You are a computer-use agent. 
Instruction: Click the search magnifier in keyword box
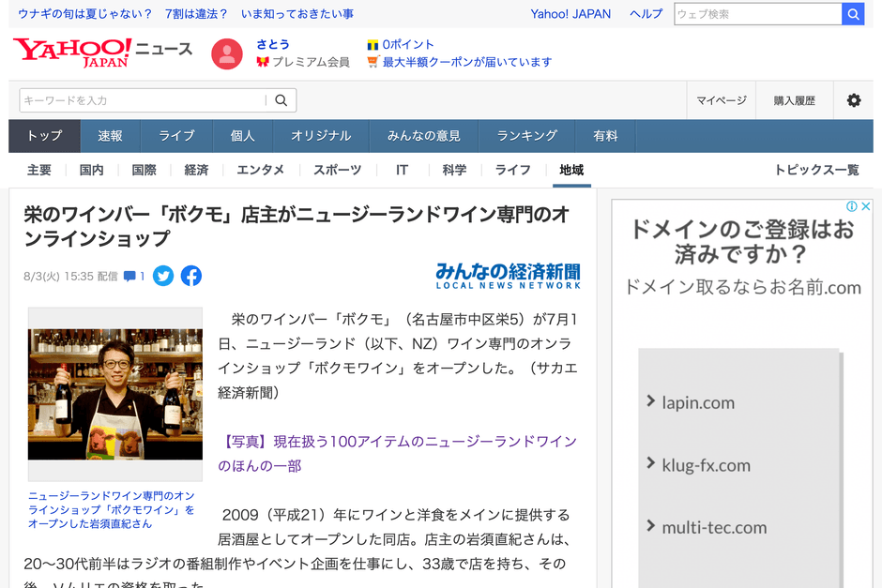pos(280,99)
